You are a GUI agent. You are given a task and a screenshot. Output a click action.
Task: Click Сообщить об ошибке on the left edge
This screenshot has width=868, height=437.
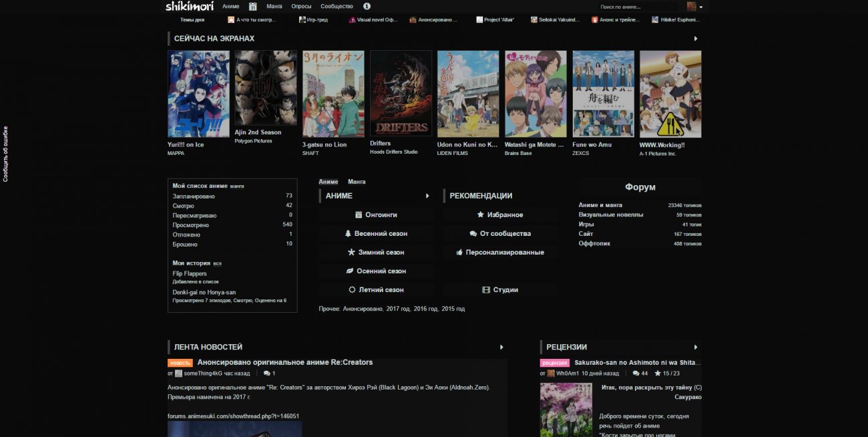[5, 154]
